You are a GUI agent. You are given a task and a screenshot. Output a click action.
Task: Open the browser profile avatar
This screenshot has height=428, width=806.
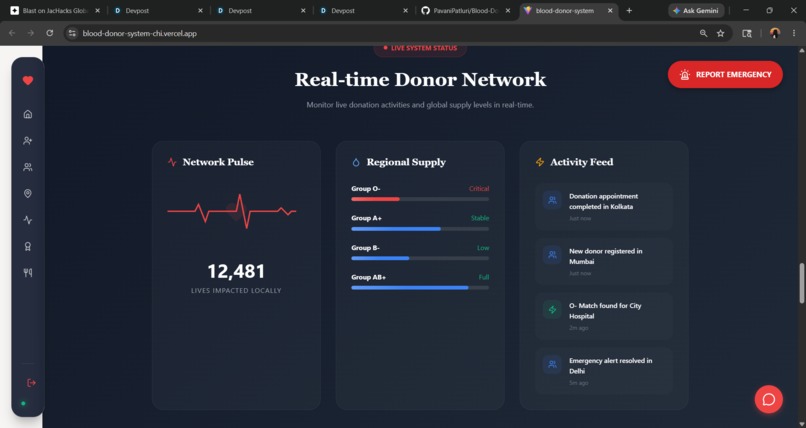point(775,33)
